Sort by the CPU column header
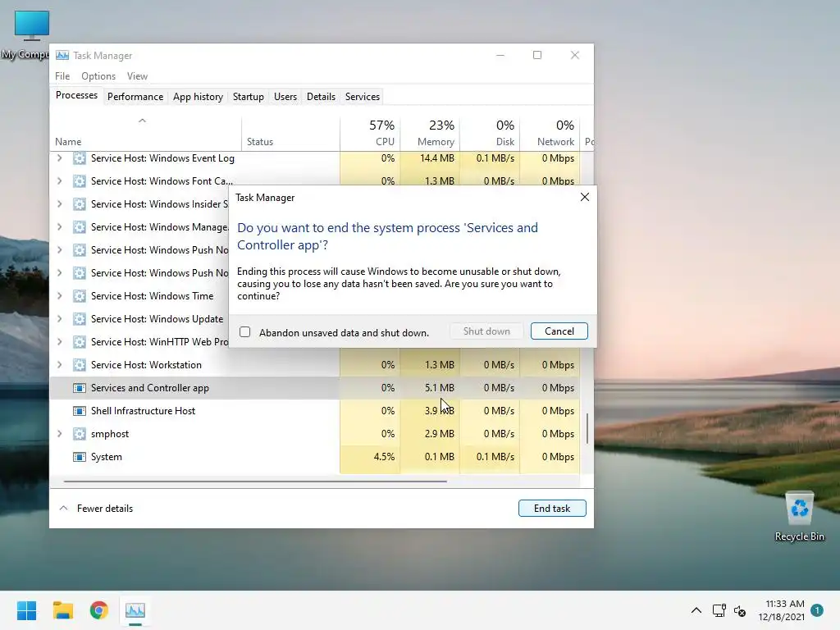Viewport: 840px width, 630px height. point(370,133)
